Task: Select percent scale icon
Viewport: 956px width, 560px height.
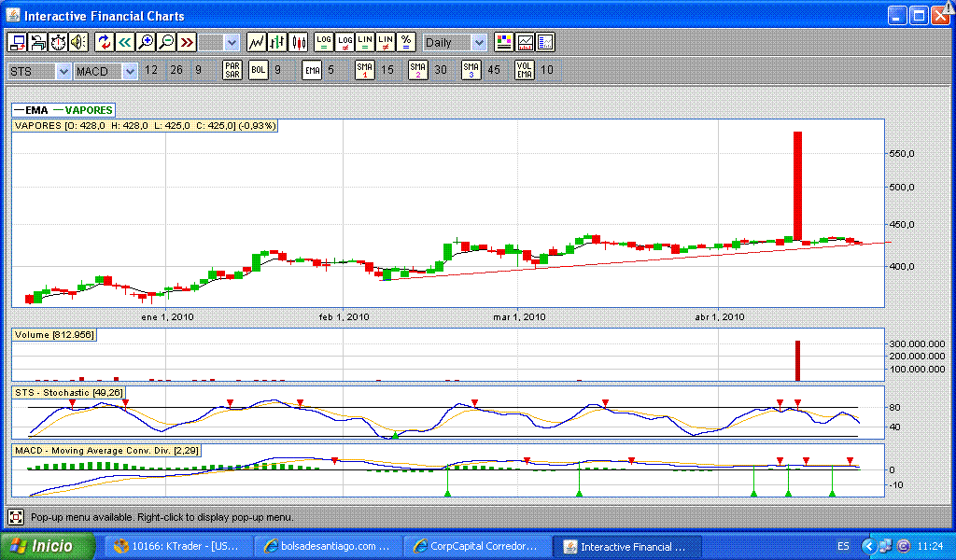Action: (406, 42)
